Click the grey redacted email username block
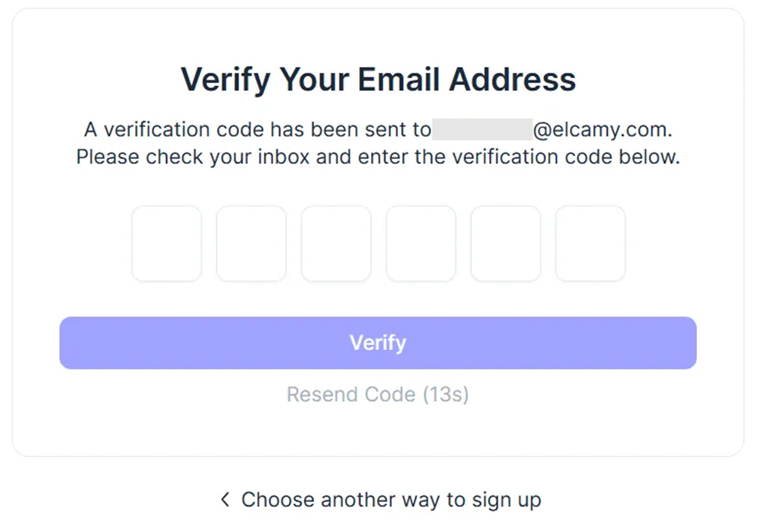The height and width of the screenshot is (532, 766). 482,130
